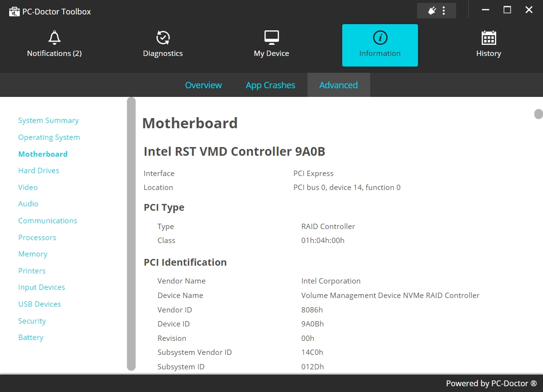This screenshot has height=392, width=543.
Task: Click the My Device monitor icon
Action: point(271,37)
